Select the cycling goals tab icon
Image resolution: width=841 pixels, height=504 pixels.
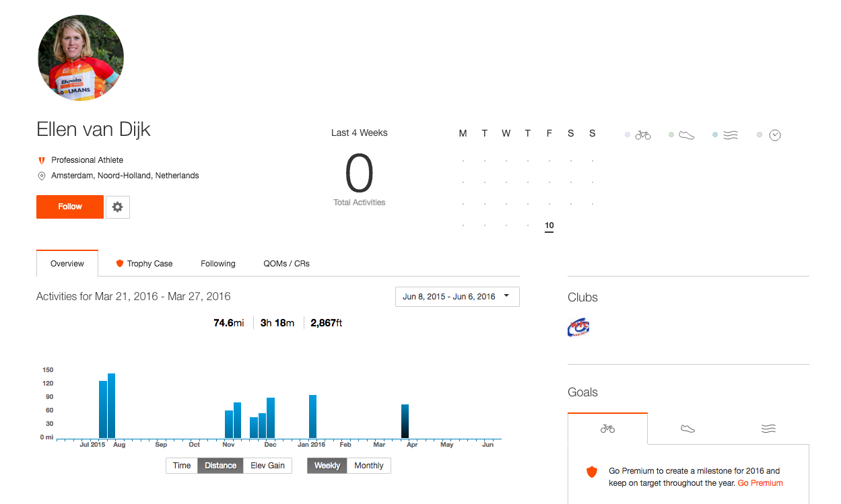coord(607,429)
